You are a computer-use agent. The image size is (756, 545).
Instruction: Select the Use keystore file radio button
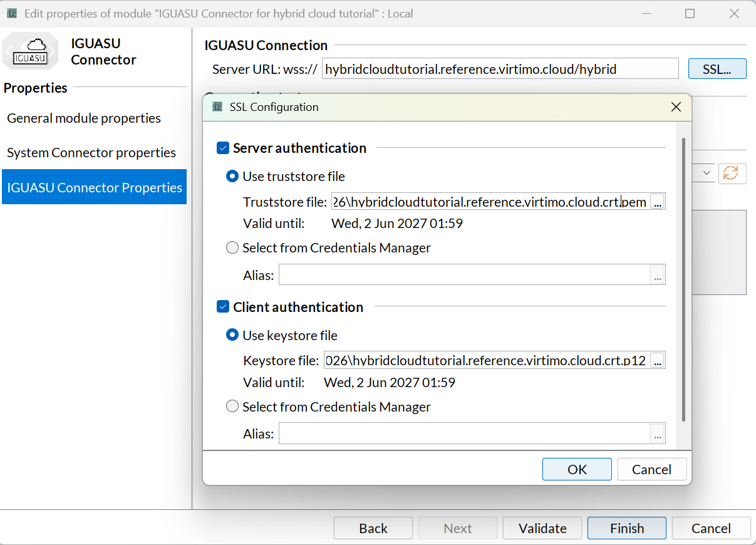232,336
